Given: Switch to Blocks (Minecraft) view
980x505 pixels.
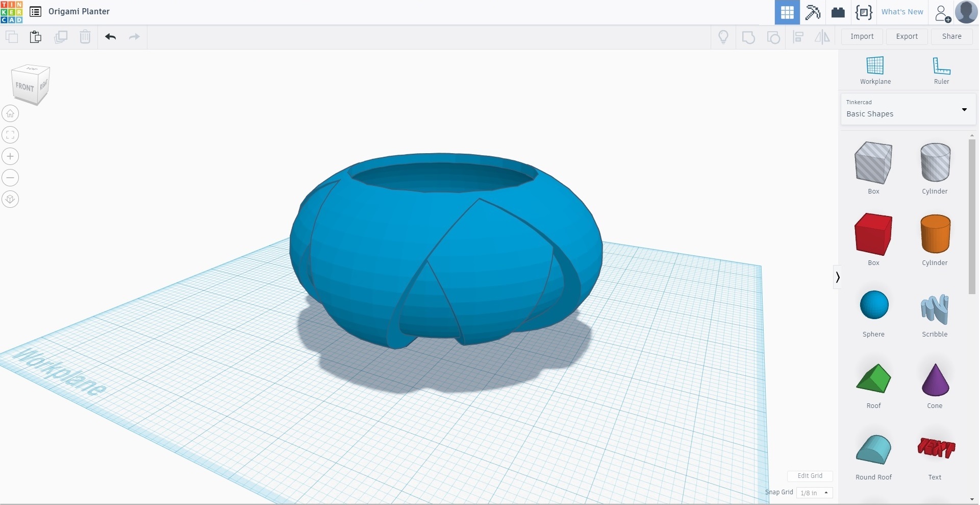Looking at the screenshot, I should 813,12.
